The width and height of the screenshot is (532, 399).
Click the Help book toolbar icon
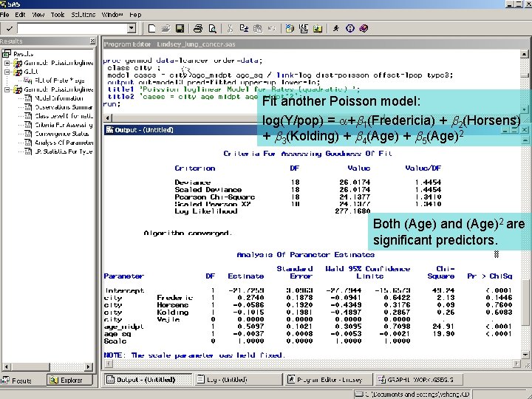click(x=364, y=29)
